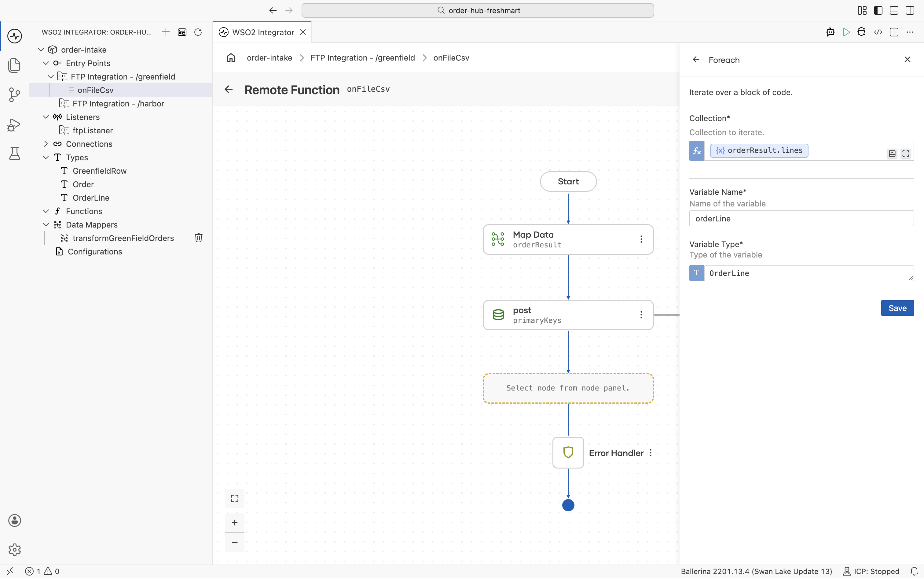
Task: Open Explorer files icon in activity bar
Action: pos(14,65)
